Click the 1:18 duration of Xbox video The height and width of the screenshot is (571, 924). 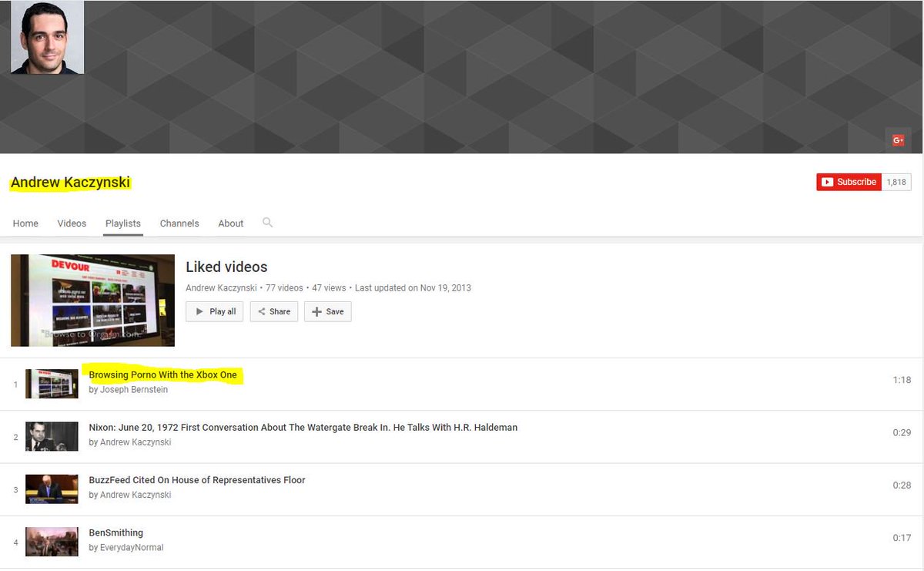902,380
